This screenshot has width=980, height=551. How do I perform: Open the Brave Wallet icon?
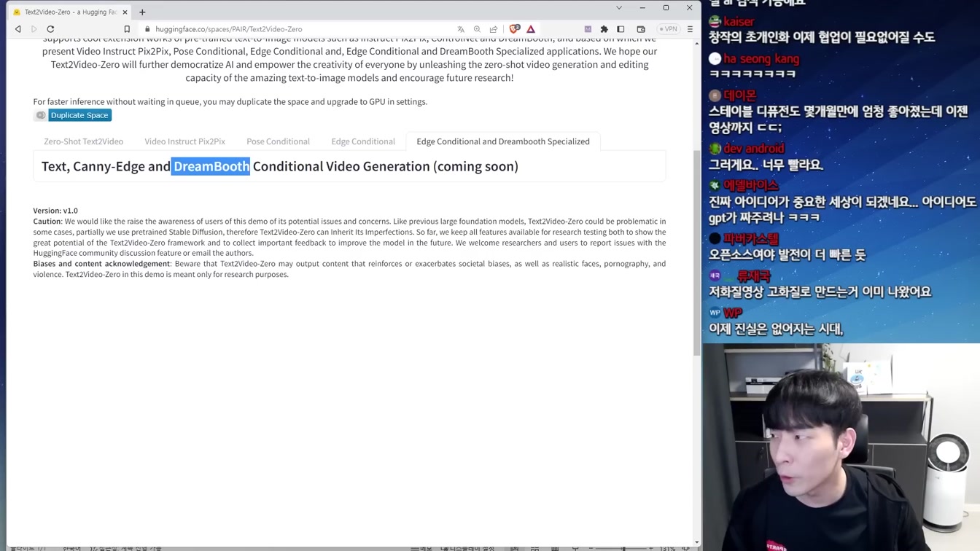641,29
